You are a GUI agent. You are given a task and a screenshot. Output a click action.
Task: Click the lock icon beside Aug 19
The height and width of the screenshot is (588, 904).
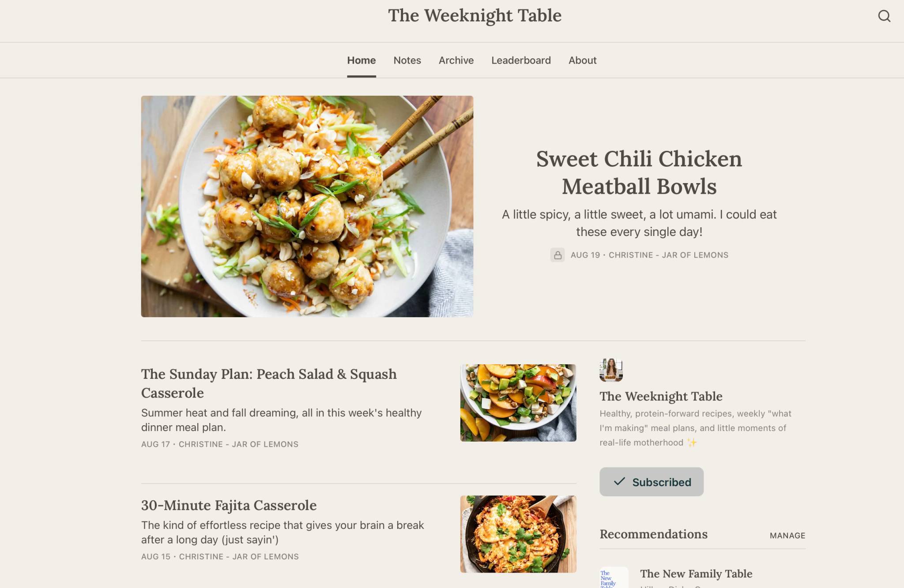click(x=557, y=255)
